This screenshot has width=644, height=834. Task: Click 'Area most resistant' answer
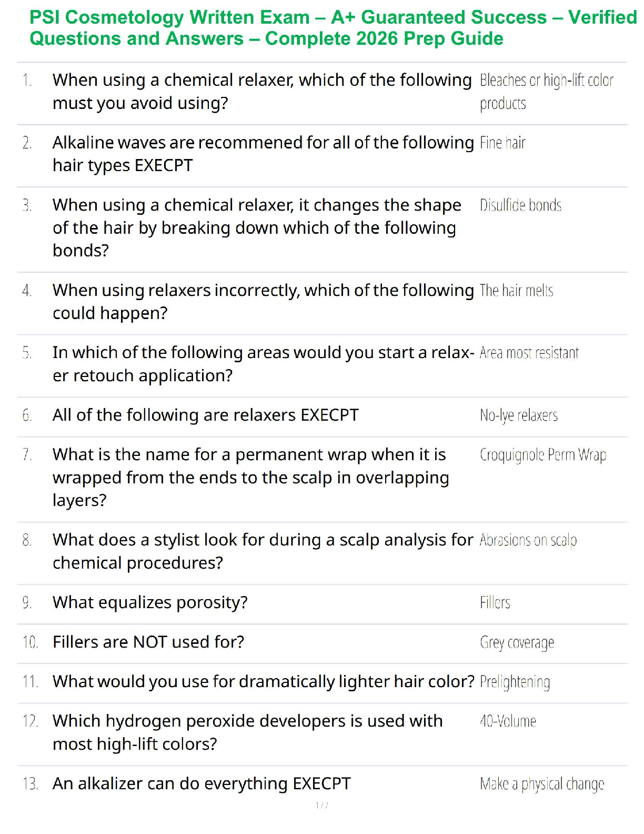tap(529, 352)
